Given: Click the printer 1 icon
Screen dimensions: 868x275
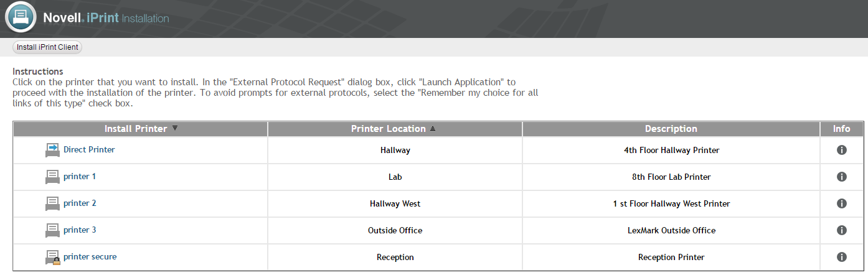Looking at the screenshot, I should pos(52,177).
